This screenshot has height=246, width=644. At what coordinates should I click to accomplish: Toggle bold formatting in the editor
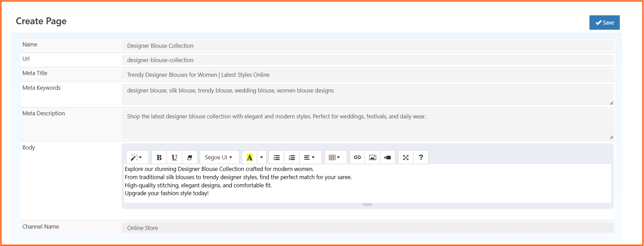click(159, 157)
